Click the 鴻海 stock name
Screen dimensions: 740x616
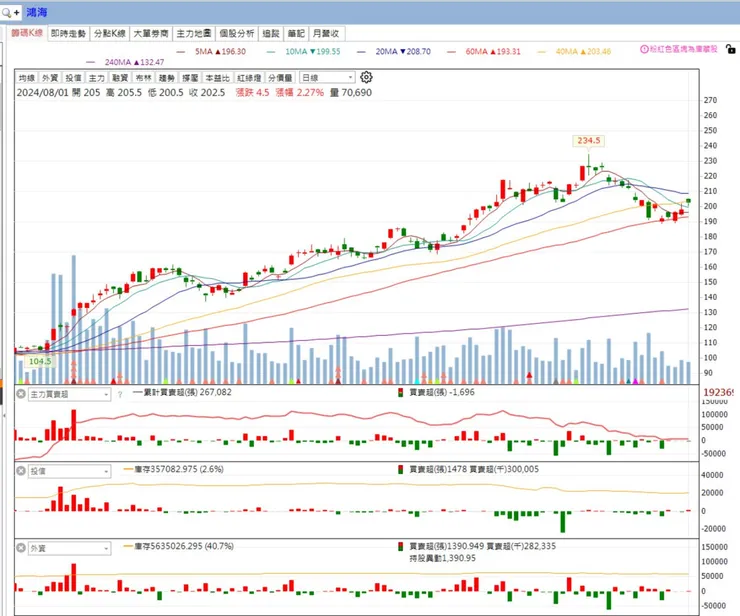(37, 12)
